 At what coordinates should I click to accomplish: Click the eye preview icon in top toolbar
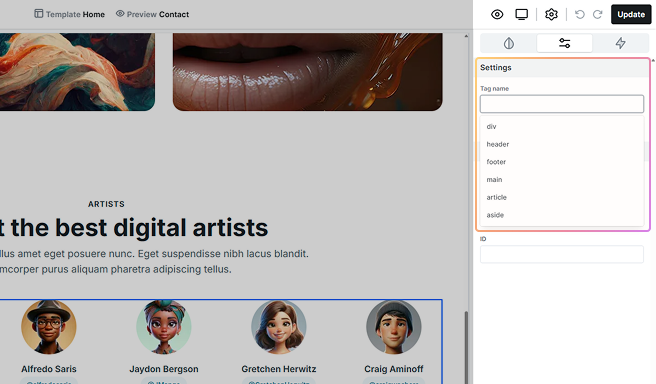point(497,15)
